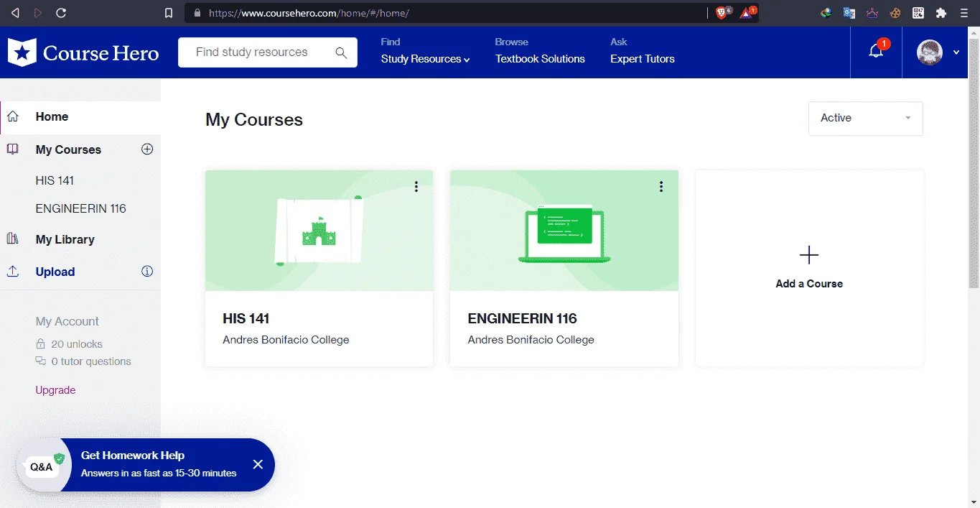The height and width of the screenshot is (508, 980).
Task: Open ENGINEERIN 116 card options menu
Action: (x=661, y=187)
